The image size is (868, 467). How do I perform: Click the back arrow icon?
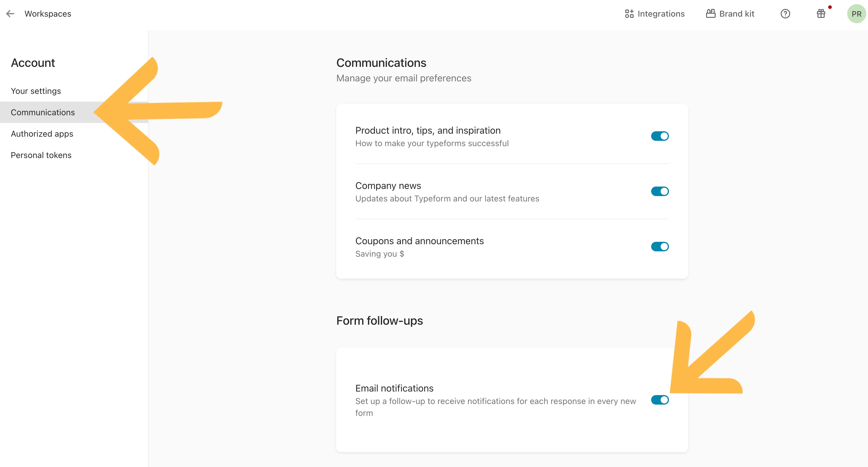[x=10, y=14]
